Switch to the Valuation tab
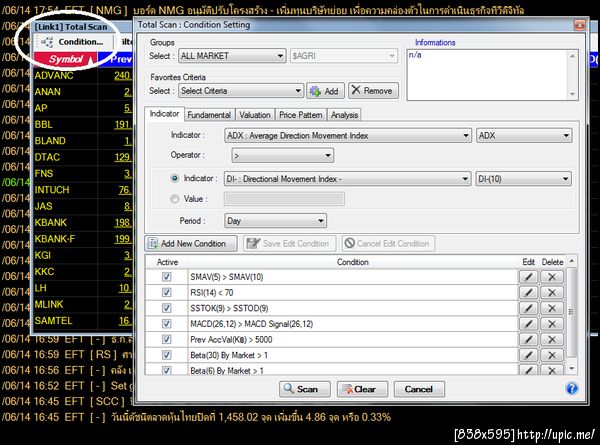The height and width of the screenshot is (445, 600). tap(254, 115)
